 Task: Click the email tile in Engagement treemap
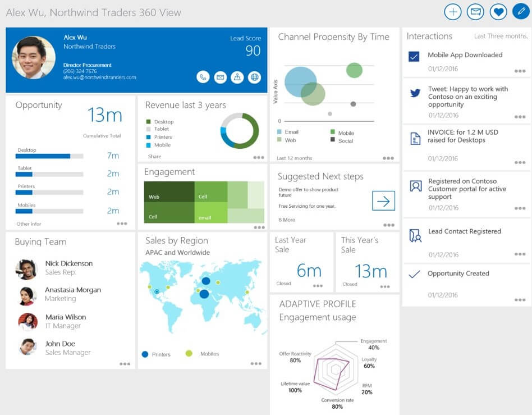[210, 213]
